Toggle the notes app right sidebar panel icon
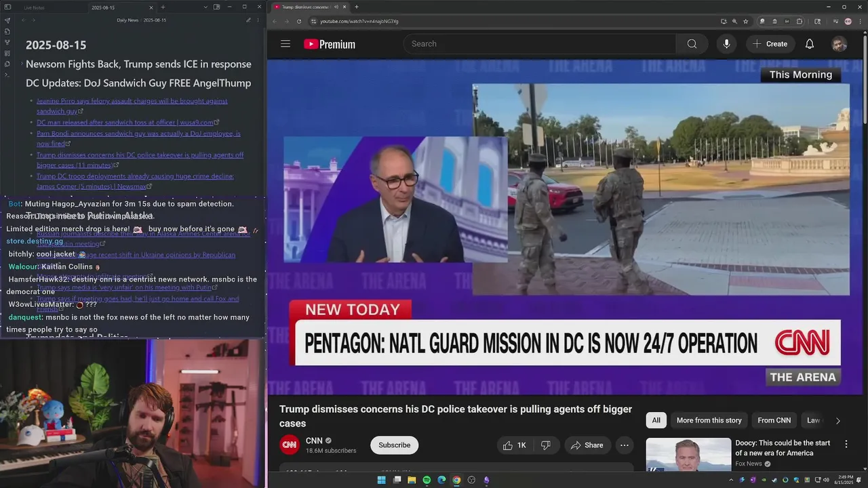The width and height of the screenshot is (868, 488). [x=216, y=7]
